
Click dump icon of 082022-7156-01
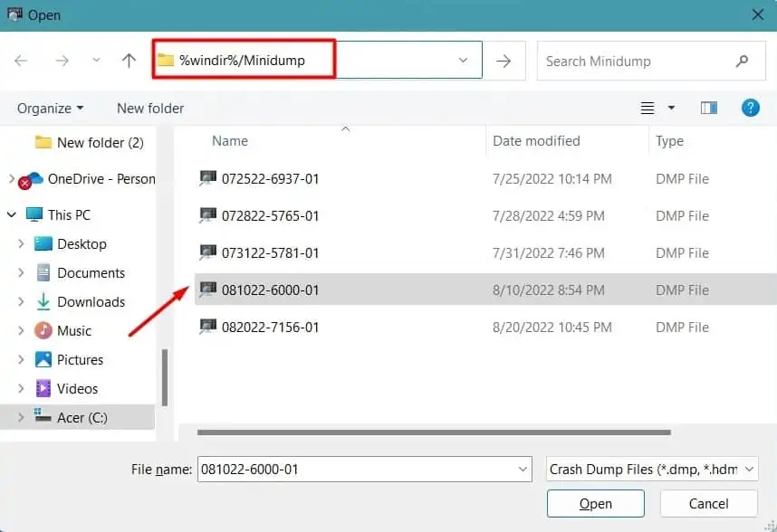[207, 327]
